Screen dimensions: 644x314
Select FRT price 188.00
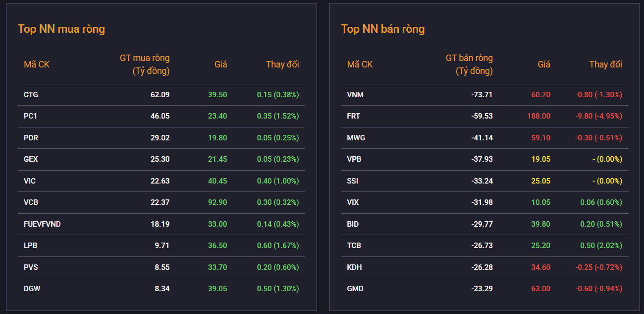coord(539,116)
